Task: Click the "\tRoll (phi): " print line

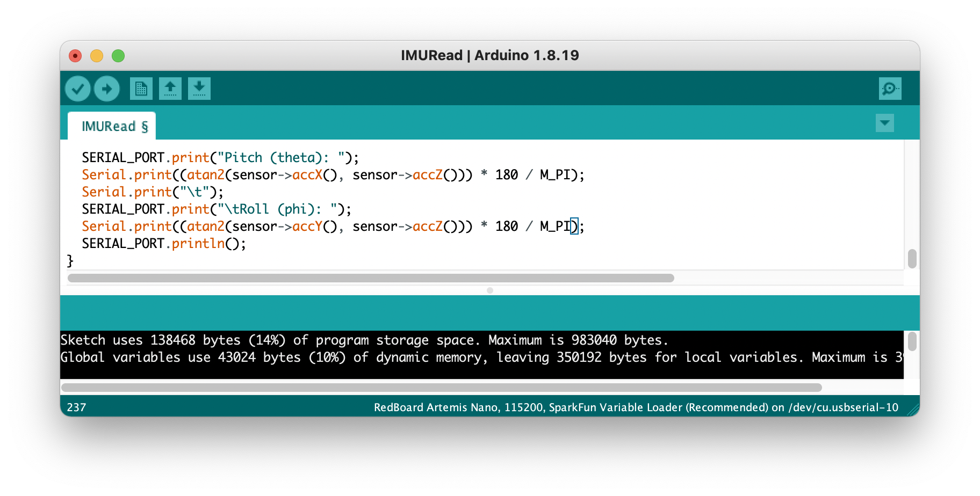Action: pyautogui.click(x=217, y=209)
